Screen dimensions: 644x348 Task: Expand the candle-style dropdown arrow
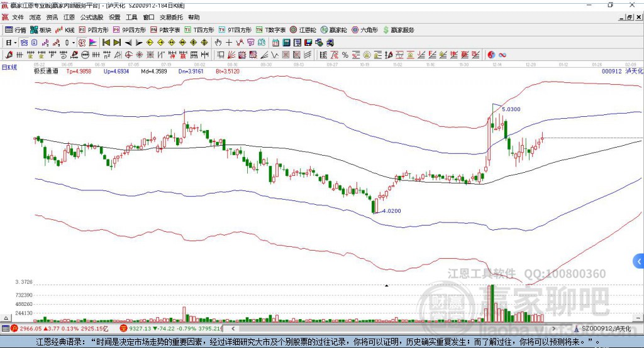[74, 43]
